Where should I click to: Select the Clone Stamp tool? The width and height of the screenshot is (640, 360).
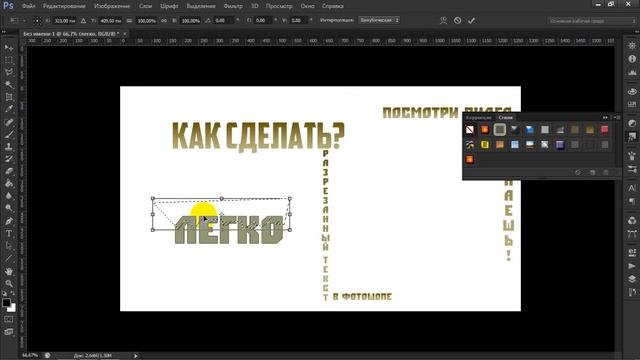tap(9, 147)
